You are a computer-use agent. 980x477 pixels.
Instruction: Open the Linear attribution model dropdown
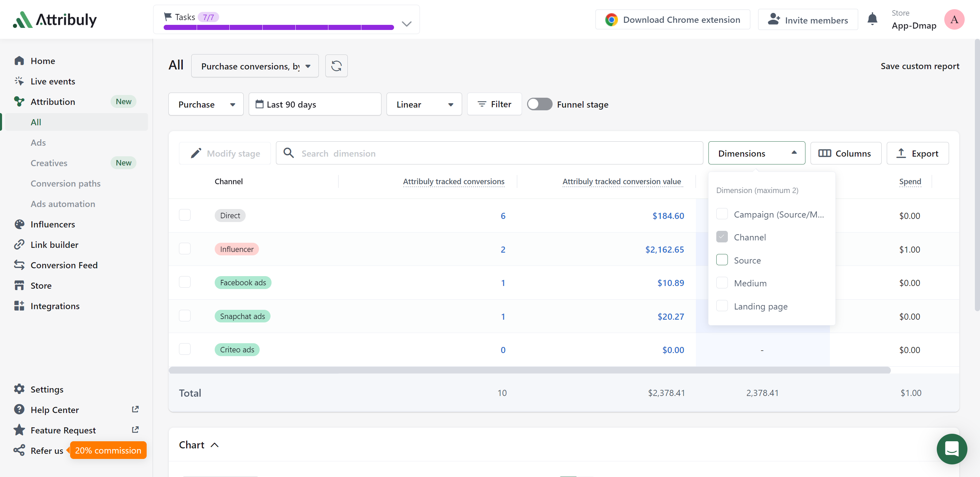tap(423, 105)
